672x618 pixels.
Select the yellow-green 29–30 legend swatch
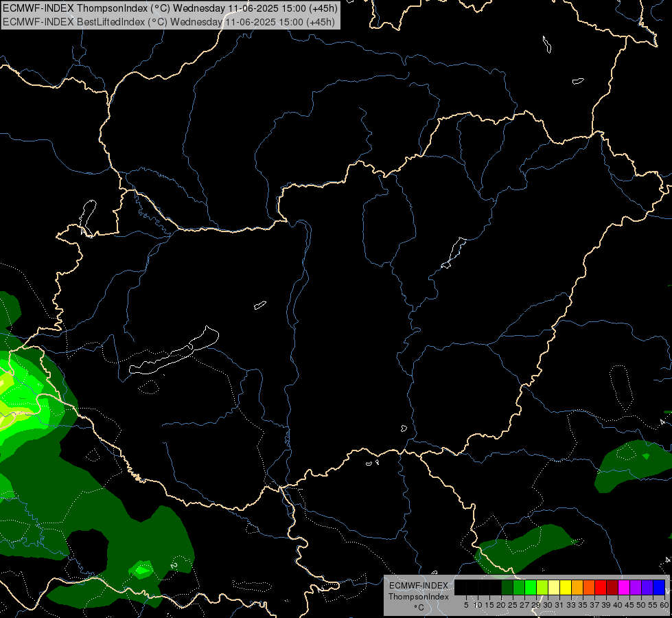click(542, 587)
